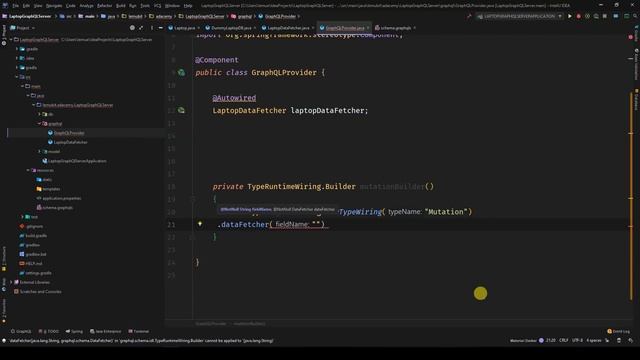Open the Project tool window stripe button
This screenshot has height=360, width=640.
(x=4, y=35)
